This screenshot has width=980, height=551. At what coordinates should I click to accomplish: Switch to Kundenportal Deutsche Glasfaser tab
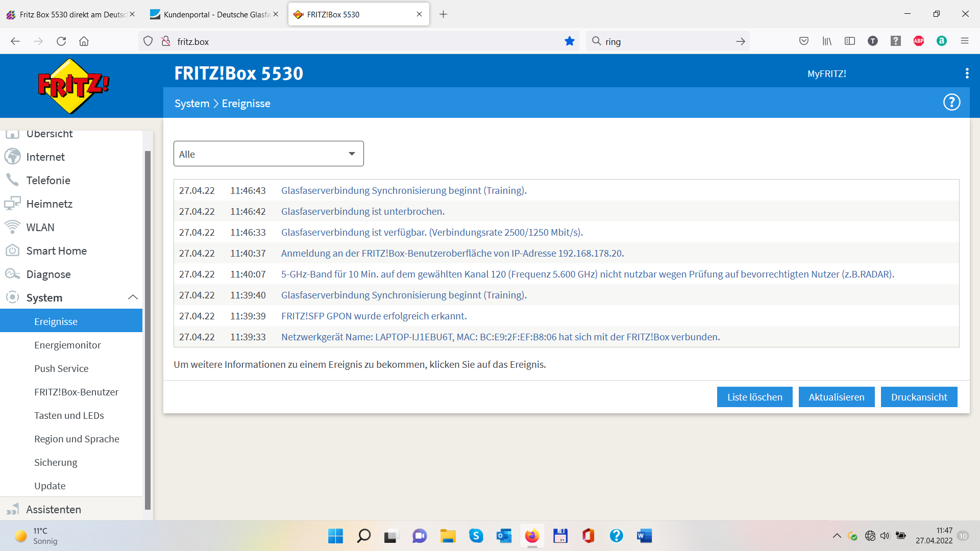(214, 14)
